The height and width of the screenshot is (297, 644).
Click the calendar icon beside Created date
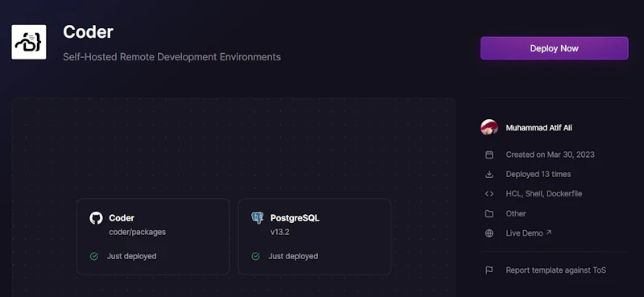pyautogui.click(x=489, y=155)
